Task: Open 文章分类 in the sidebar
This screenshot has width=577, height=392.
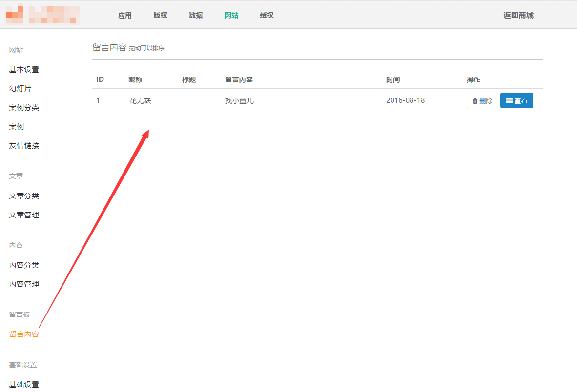Action: pos(24,196)
